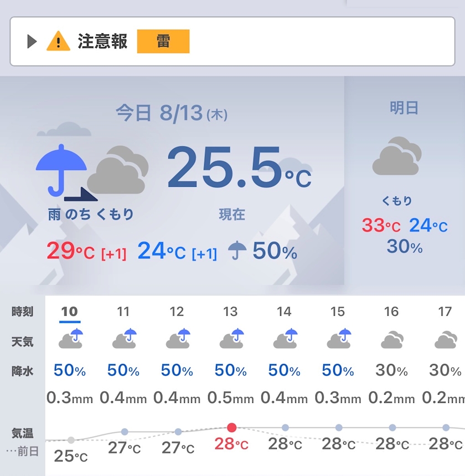Tap the 25.5°C current temperature reading
465x476 pixels.
(239, 167)
